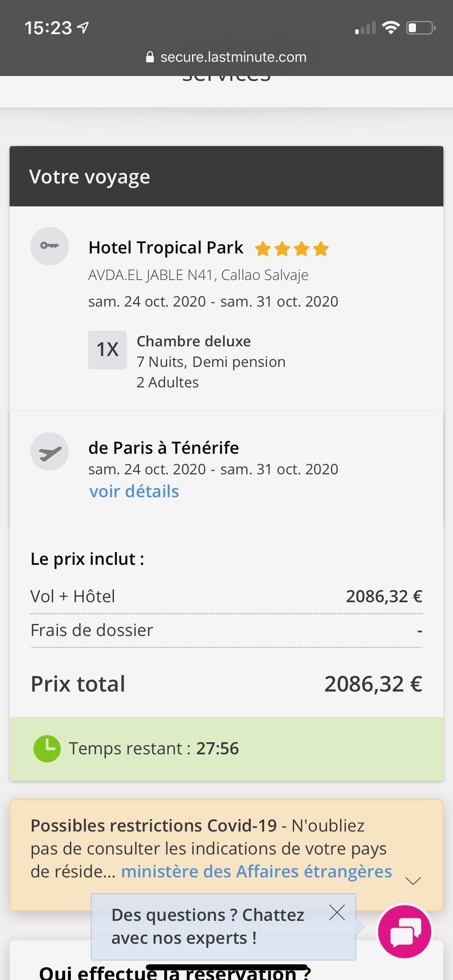Open "ministère des Affaires étrangères" link

(x=256, y=871)
